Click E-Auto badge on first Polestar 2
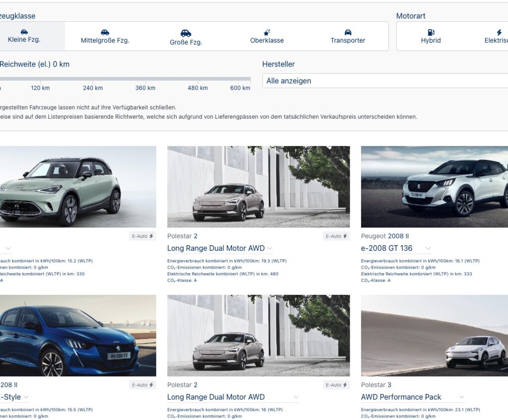 pos(336,236)
